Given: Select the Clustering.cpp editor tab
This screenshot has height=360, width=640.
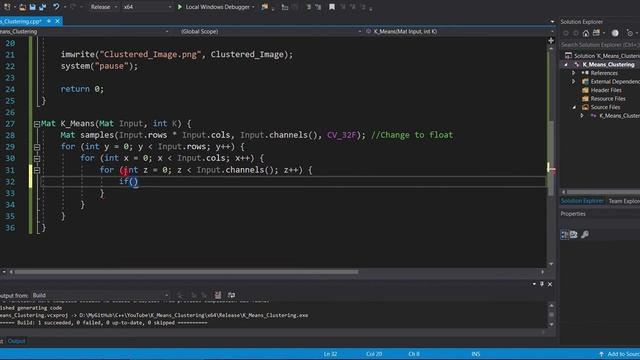Looking at the screenshot, I should coord(21,21).
